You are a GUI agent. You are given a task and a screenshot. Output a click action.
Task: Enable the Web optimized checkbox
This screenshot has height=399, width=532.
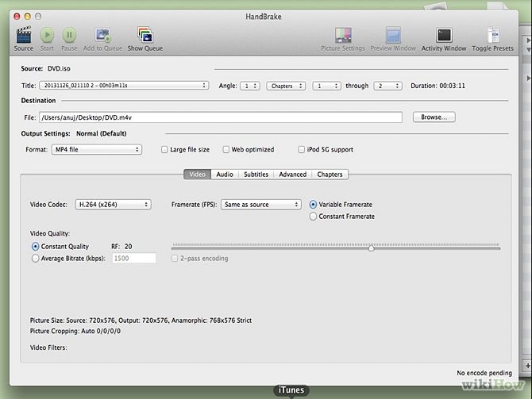(226, 149)
